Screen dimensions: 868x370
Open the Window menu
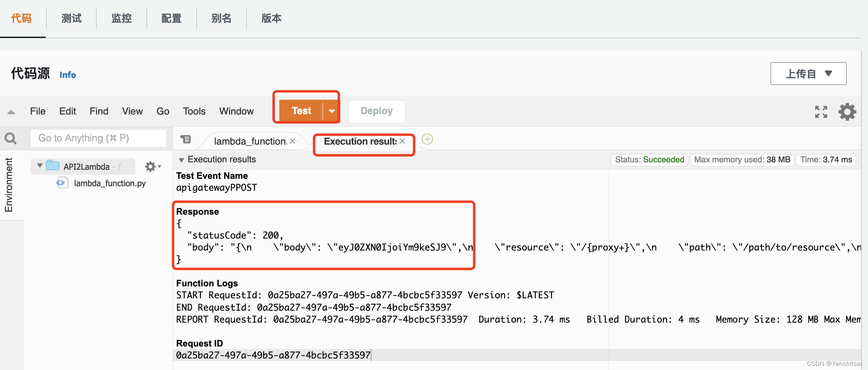[236, 111]
